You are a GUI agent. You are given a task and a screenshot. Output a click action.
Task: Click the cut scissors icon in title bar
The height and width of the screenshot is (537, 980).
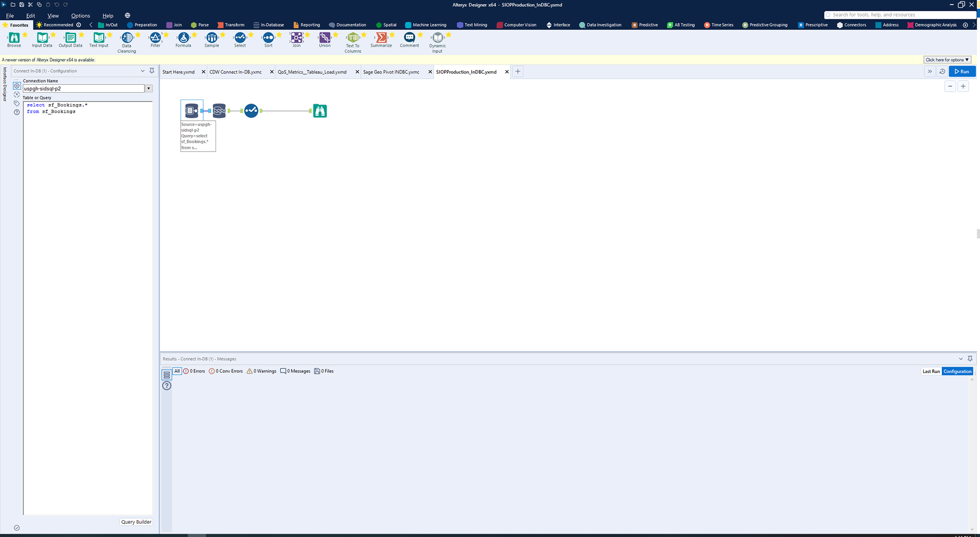click(30, 5)
